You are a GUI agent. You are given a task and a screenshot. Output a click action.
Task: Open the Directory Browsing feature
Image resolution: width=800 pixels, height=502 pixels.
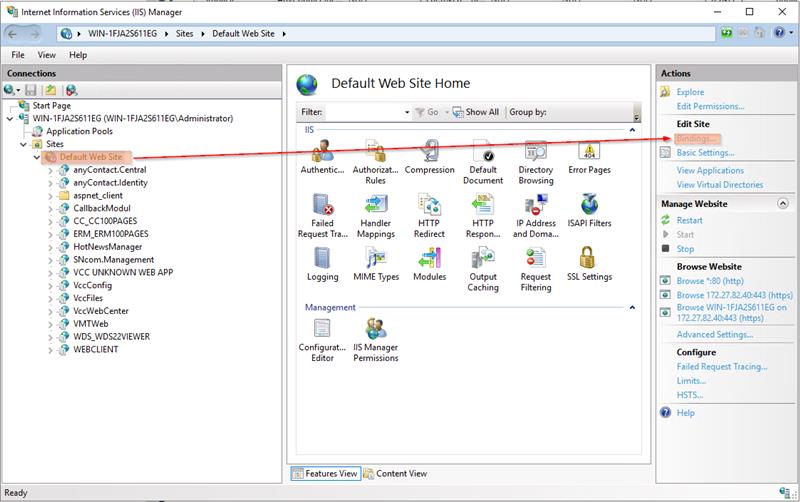536,153
